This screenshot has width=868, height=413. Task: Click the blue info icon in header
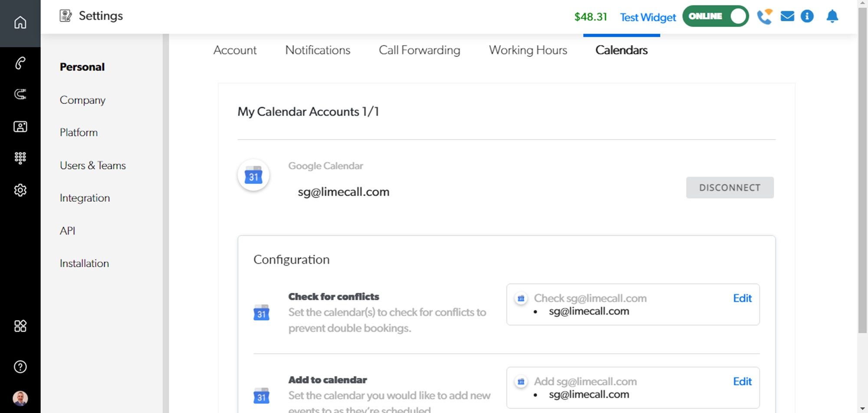tap(807, 16)
